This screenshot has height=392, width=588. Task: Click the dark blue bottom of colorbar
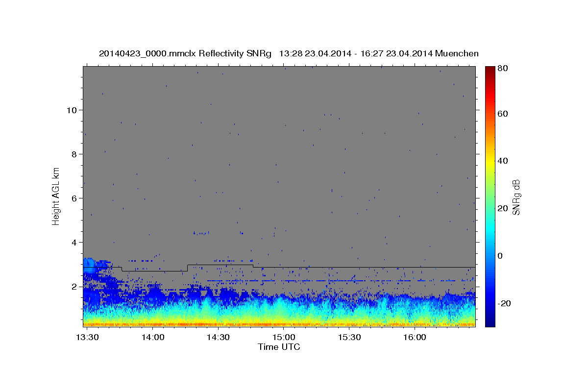tap(490, 321)
